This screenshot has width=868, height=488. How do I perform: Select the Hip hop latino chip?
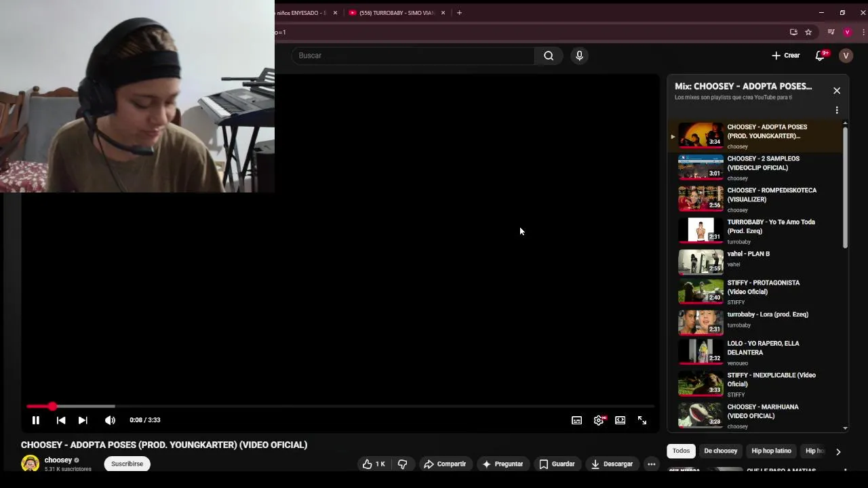pos(771,451)
